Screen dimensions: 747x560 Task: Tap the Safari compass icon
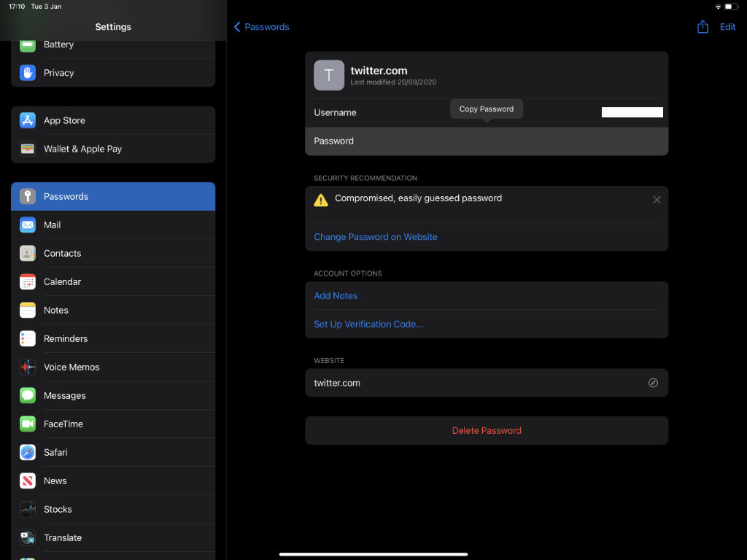(x=28, y=452)
